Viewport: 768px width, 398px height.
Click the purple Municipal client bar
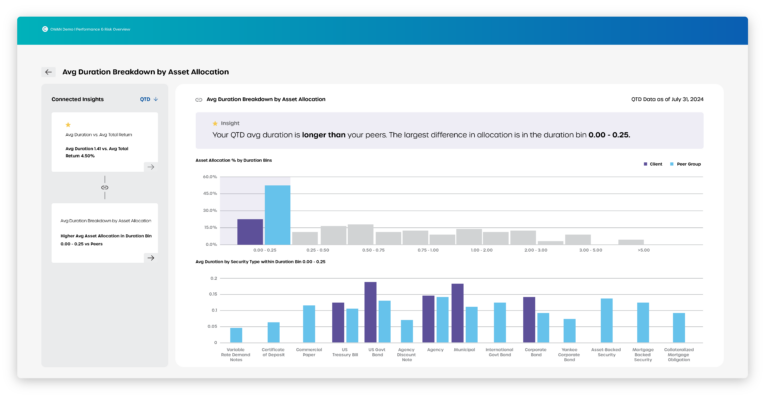point(457,313)
